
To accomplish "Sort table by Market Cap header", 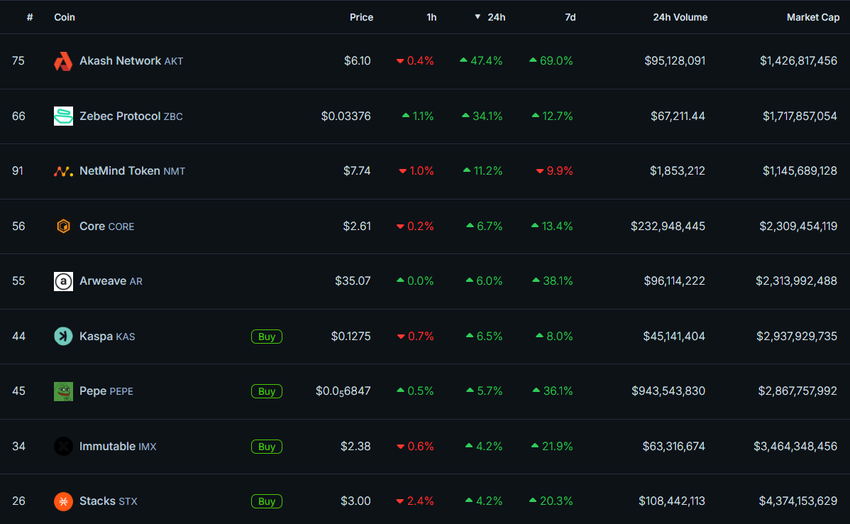I will click(813, 17).
